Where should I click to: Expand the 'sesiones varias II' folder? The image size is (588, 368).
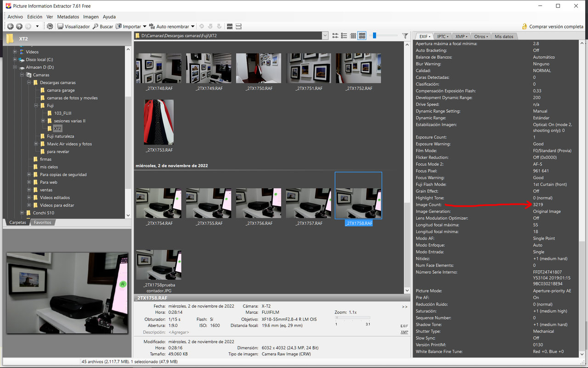(43, 121)
